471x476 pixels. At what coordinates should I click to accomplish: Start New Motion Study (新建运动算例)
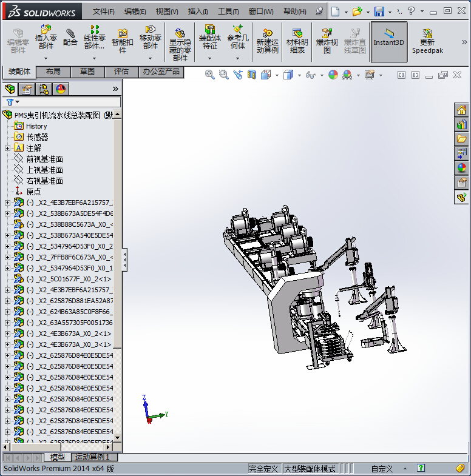[268, 41]
